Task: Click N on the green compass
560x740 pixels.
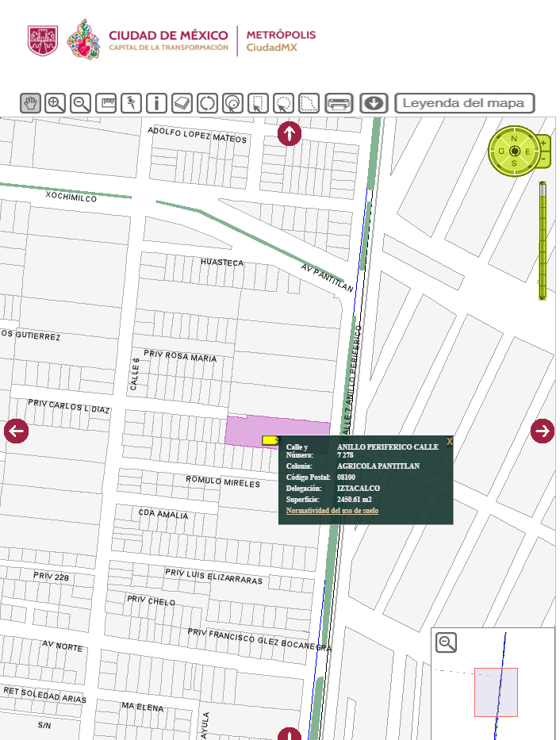Action: point(514,139)
